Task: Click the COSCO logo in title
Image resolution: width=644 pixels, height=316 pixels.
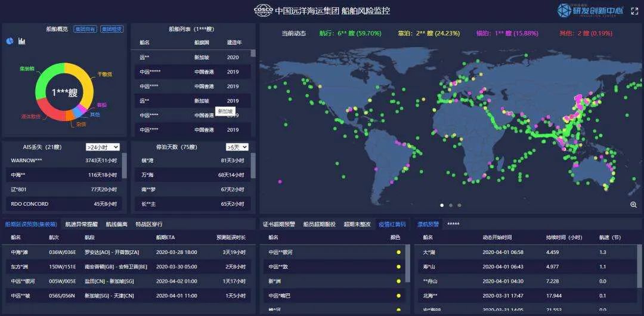Action: click(264, 11)
